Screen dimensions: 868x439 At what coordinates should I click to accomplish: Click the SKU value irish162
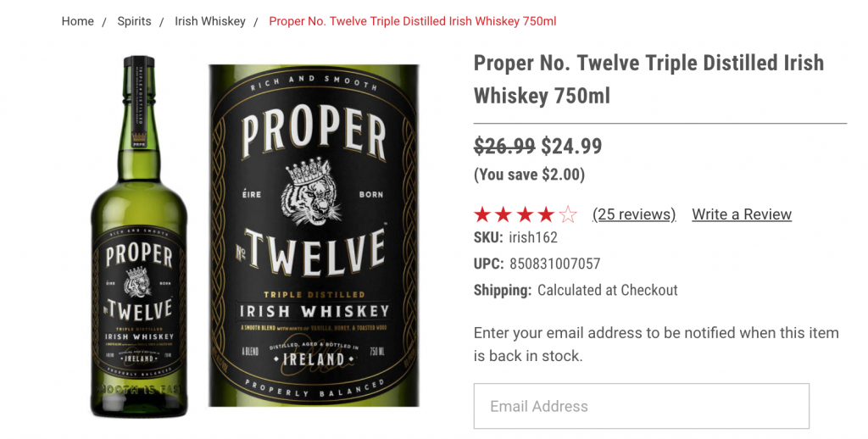coord(533,237)
